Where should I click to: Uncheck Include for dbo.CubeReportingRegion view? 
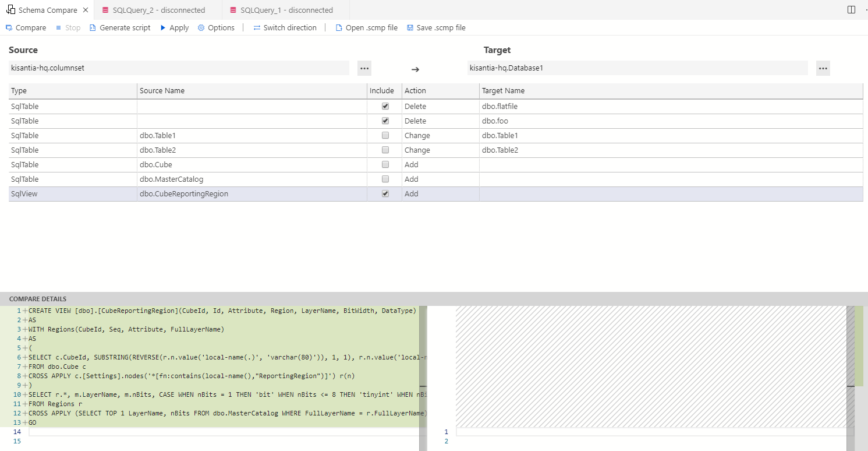click(x=385, y=193)
